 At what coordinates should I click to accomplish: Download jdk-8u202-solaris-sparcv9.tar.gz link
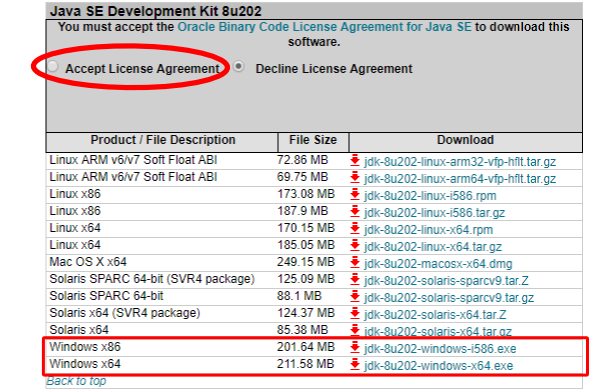click(449, 298)
